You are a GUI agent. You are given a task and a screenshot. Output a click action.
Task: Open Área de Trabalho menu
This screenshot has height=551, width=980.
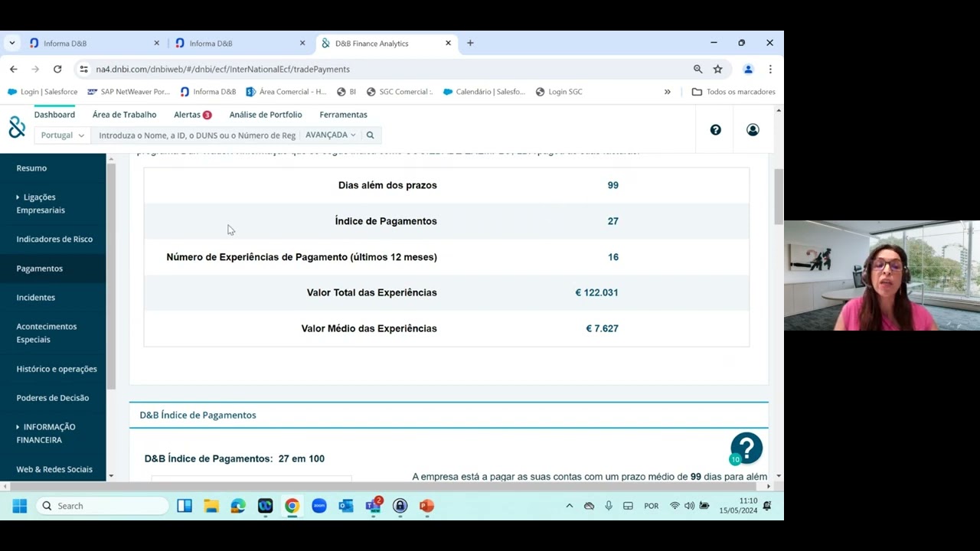[x=124, y=115]
